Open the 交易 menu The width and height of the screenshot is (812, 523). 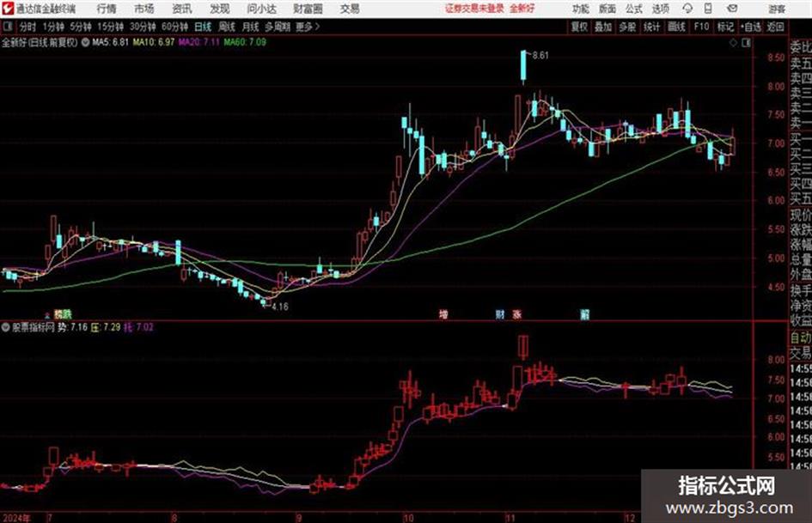point(350,9)
